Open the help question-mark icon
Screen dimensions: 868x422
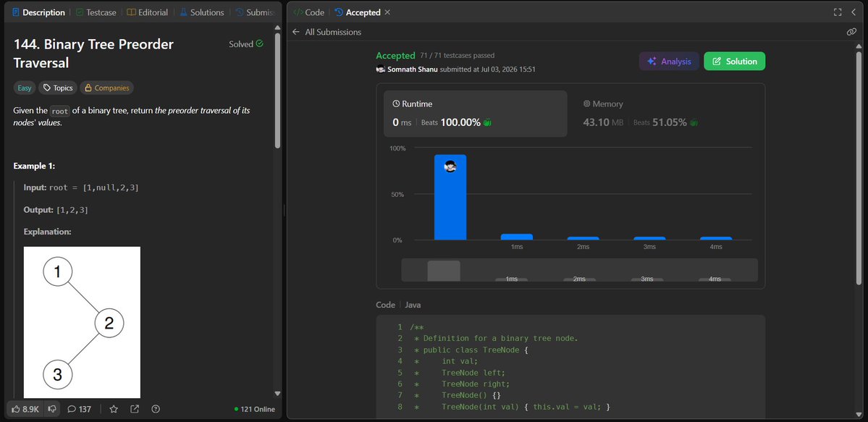coord(156,409)
